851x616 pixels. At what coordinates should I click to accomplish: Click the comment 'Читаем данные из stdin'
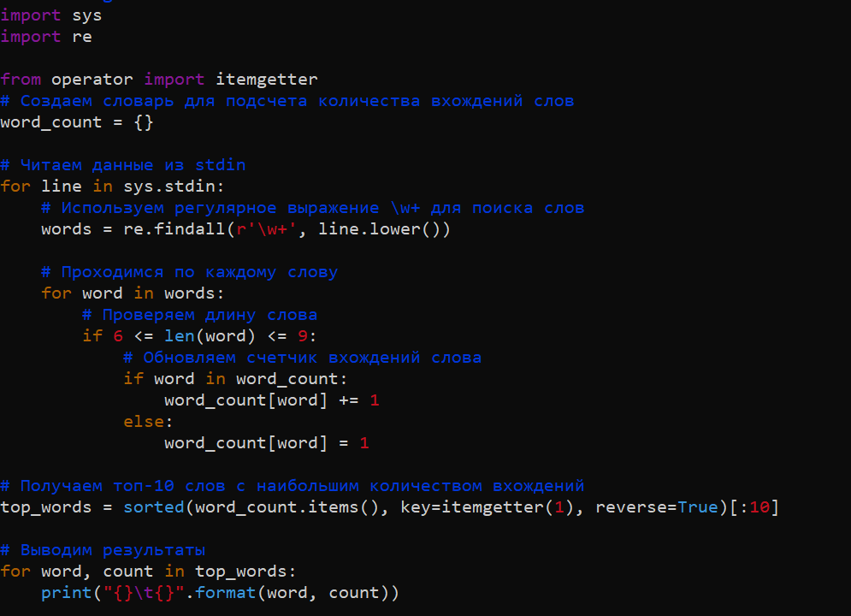(x=122, y=165)
